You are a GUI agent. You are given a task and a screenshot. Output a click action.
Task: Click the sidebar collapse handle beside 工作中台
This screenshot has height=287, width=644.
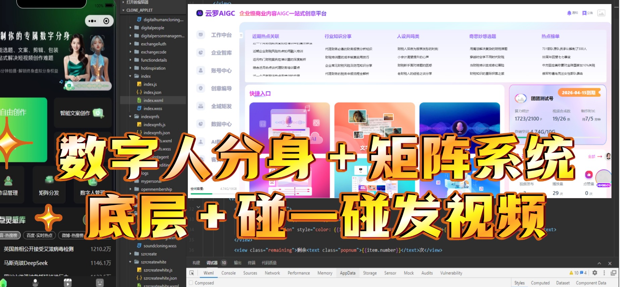coord(241,35)
